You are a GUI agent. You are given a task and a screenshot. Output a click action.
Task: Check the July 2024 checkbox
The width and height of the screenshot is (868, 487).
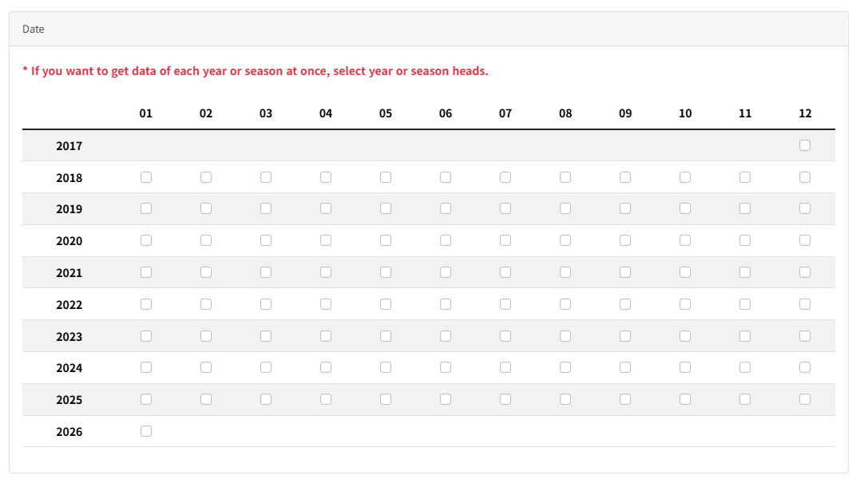point(505,367)
